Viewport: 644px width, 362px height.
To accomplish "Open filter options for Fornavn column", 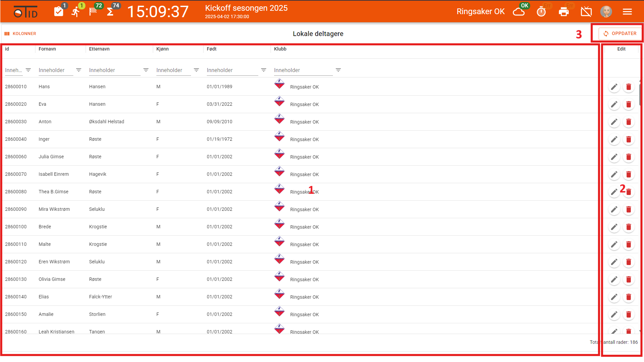I will [79, 70].
